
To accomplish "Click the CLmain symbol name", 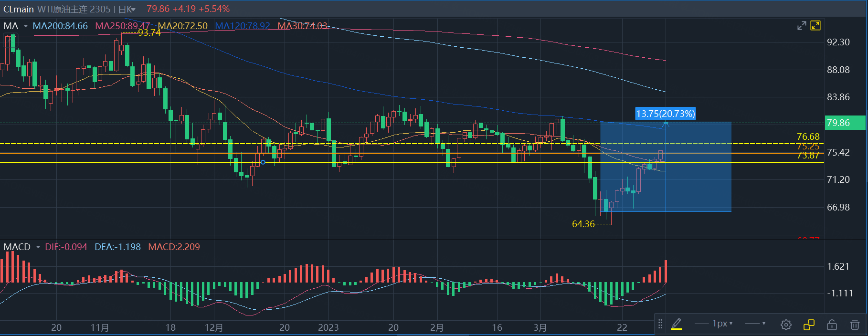I will pos(19,9).
